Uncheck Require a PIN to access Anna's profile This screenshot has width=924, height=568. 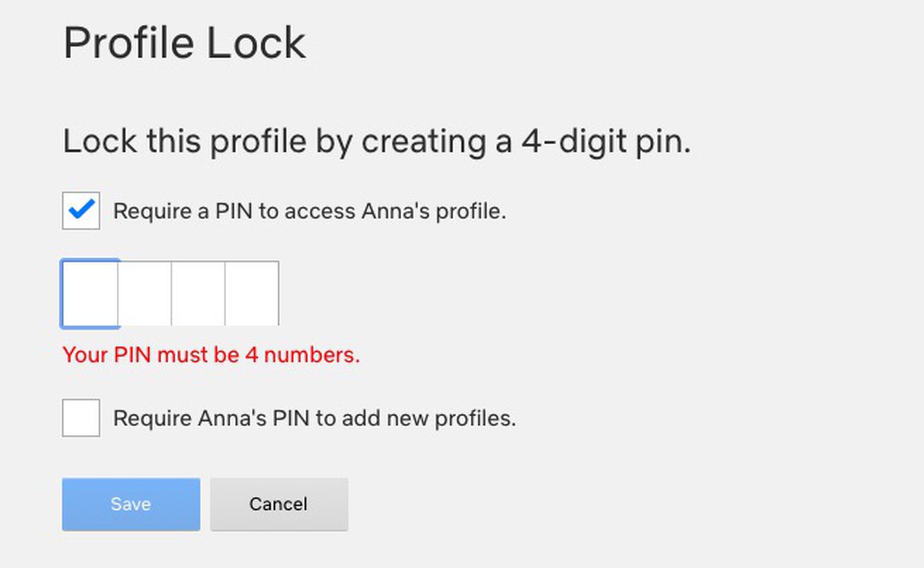(81, 210)
